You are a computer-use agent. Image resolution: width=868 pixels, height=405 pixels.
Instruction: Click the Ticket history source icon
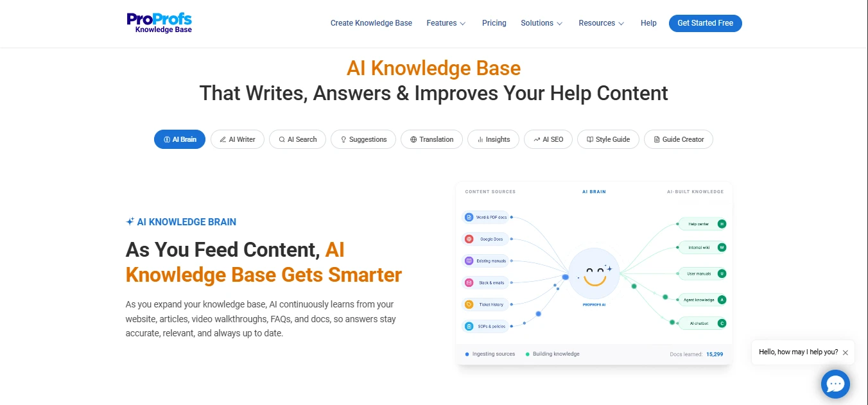pyautogui.click(x=469, y=304)
